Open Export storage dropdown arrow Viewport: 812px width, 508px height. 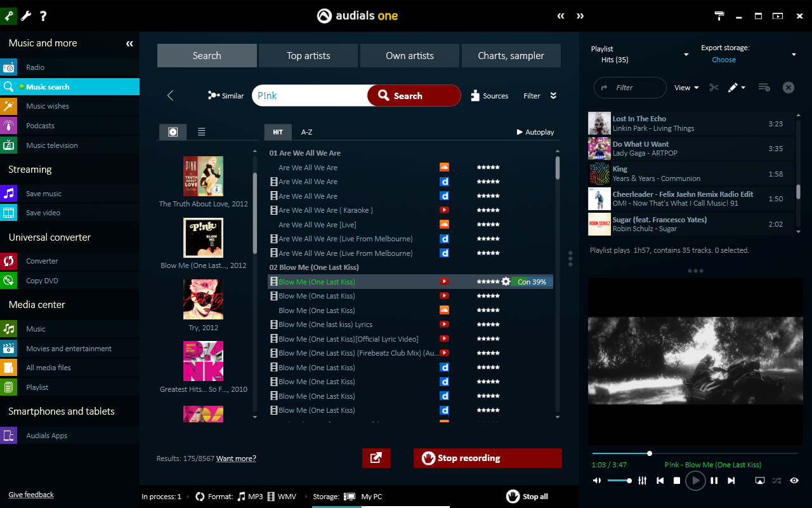(794, 55)
